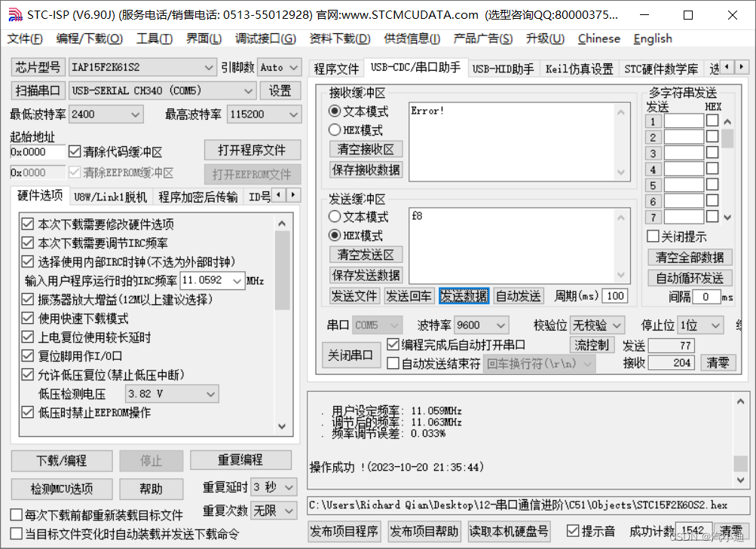
Task: Open the 文件(F) menu
Action: click(25, 38)
